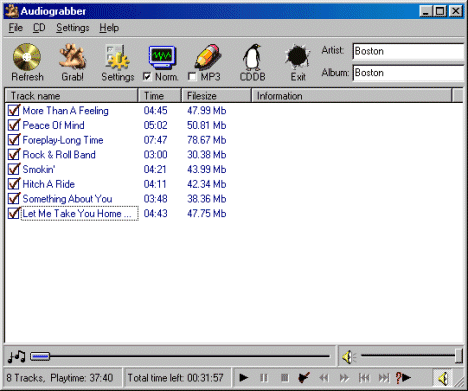This screenshot has width=468, height=391.
Task: Open the Settings menu
Action: pos(73,28)
